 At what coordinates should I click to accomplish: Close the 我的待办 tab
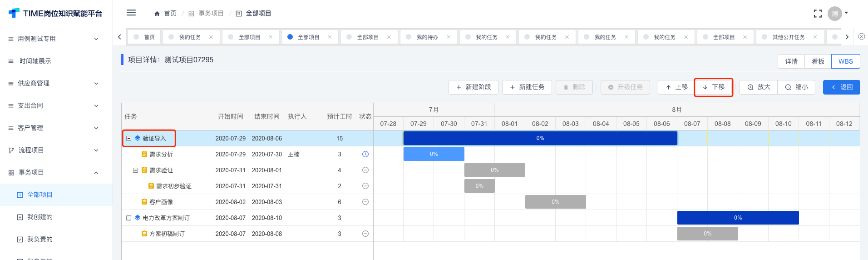pos(449,37)
